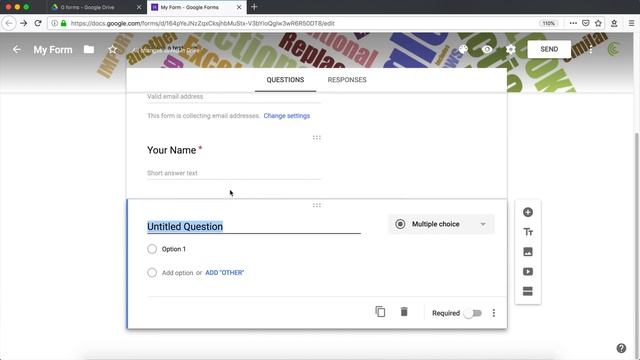640x360 pixels.
Task: Click the Valid email address field
Action: pos(234,96)
